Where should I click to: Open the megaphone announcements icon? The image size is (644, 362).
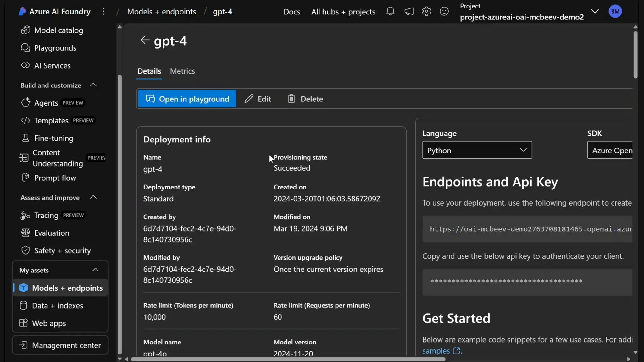[408, 12]
